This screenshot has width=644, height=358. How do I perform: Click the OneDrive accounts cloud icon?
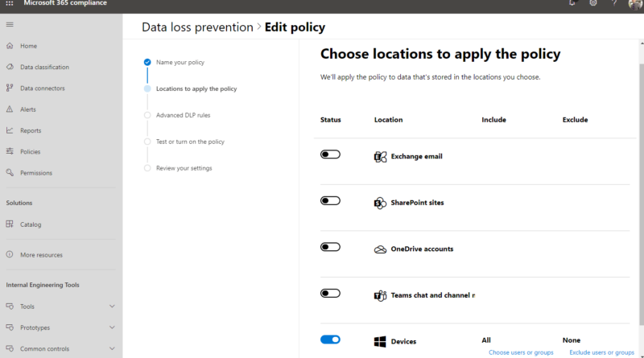(380, 249)
